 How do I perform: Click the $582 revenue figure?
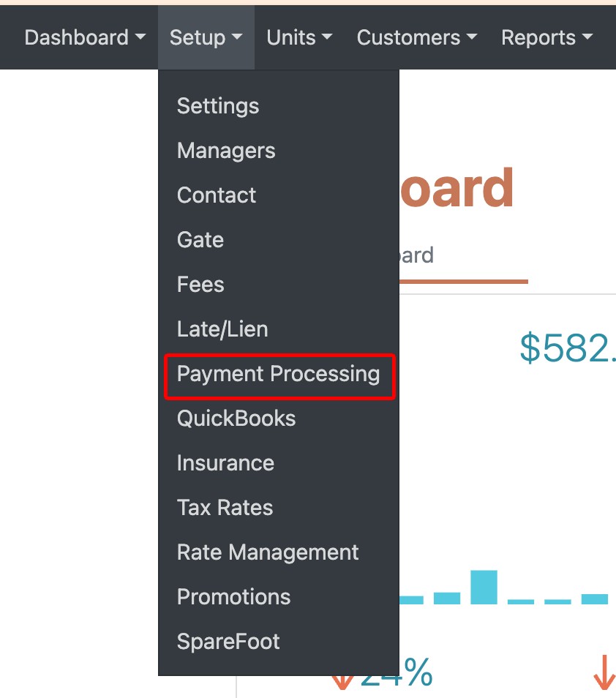pyautogui.click(x=568, y=348)
